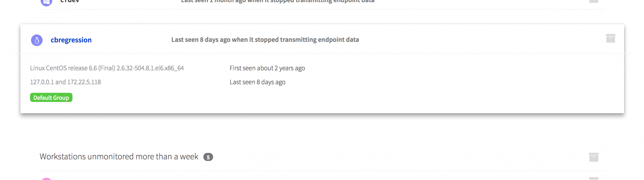Click the First seen about 2 years ago text
Image resolution: width=644 pixels, height=180 pixels.
tap(267, 68)
